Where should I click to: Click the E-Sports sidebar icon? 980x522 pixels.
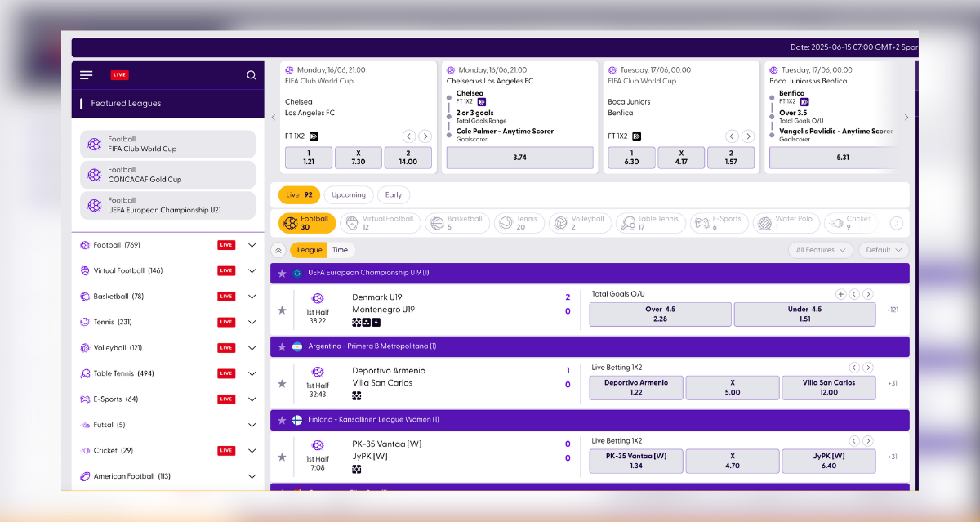85,399
